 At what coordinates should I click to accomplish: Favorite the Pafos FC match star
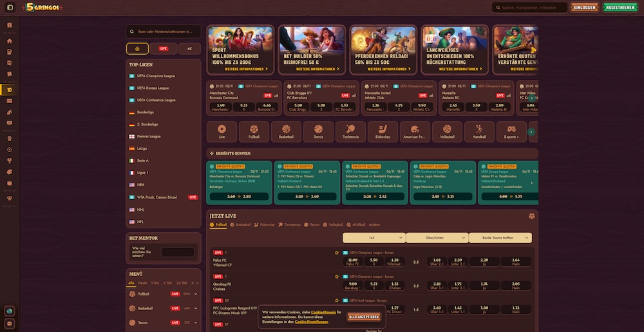click(336, 253)
